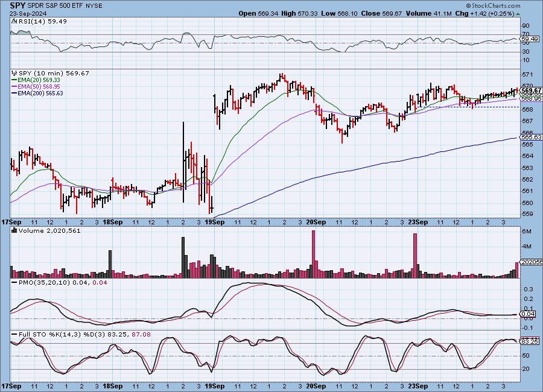This screenshot has width=543, height=392.
Task: Click the black line marker before the PMO(35,20,10) label
Action: (x=14, y=283)
